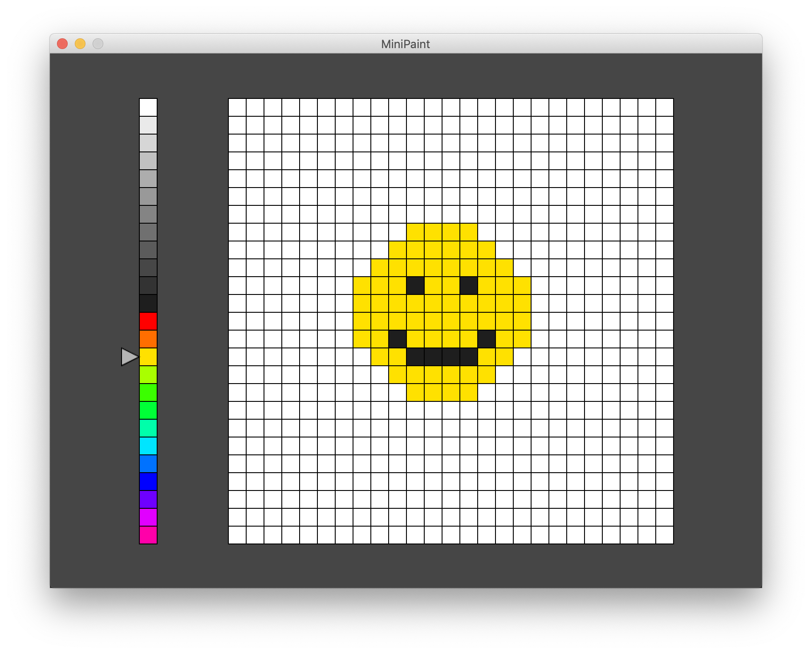This screenshot has height=654, width=812.
Task: Click the gray triangle palette selection arrow
Action: pos(129,357)
